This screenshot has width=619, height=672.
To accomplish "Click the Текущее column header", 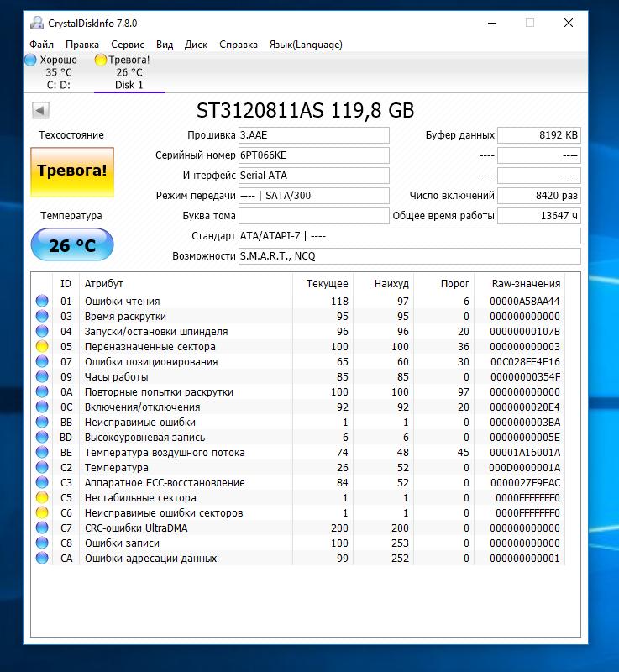I will (323, 283).
